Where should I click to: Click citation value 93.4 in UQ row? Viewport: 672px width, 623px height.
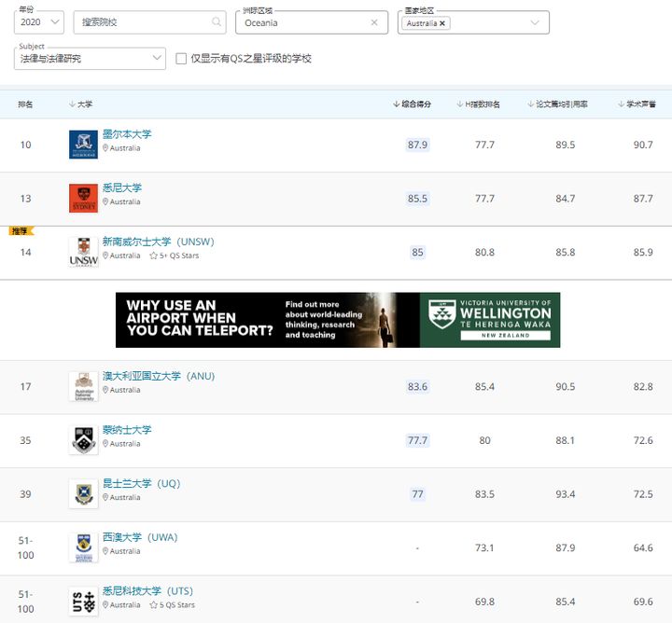(x=566, y=494)
